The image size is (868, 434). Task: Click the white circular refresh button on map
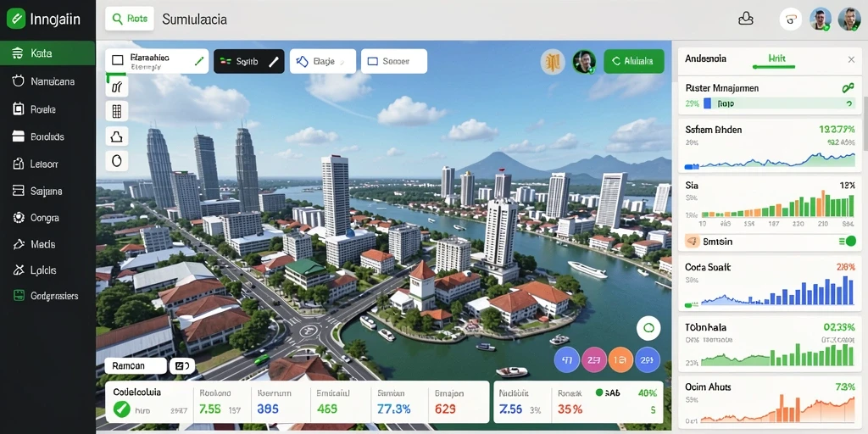tap(648, 328)
